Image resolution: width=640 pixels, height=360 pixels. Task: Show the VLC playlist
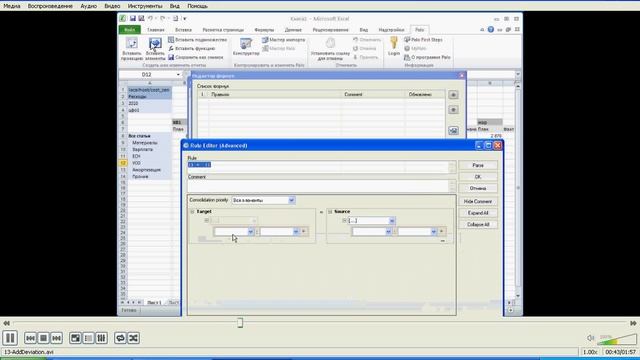click(x=88, y=338)
